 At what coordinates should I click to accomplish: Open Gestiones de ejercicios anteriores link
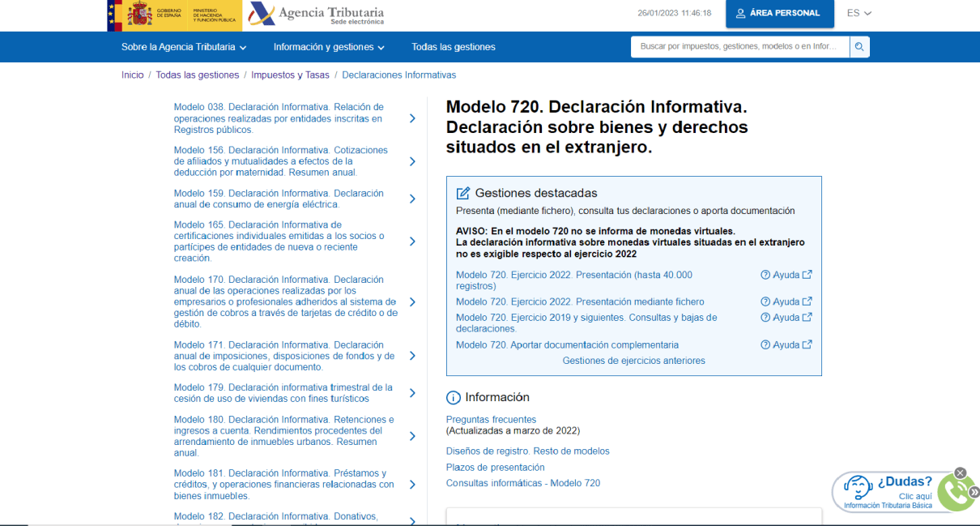click(x=633, y=361)
